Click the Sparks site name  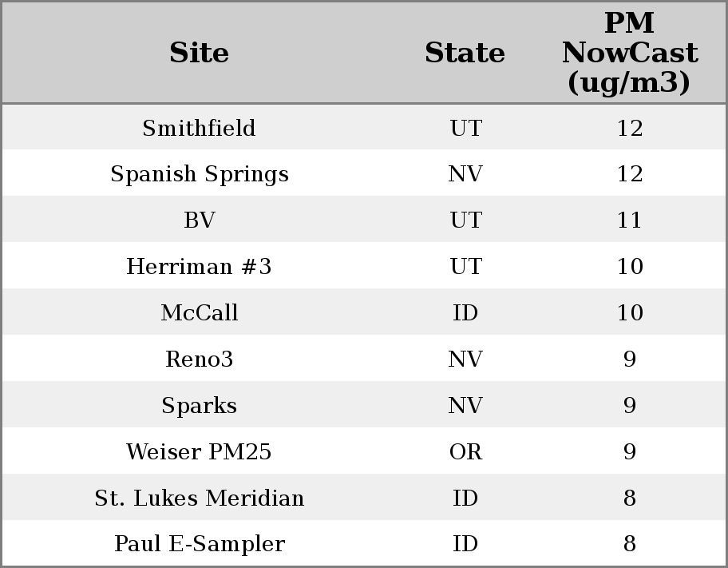[x=199, y=405]
